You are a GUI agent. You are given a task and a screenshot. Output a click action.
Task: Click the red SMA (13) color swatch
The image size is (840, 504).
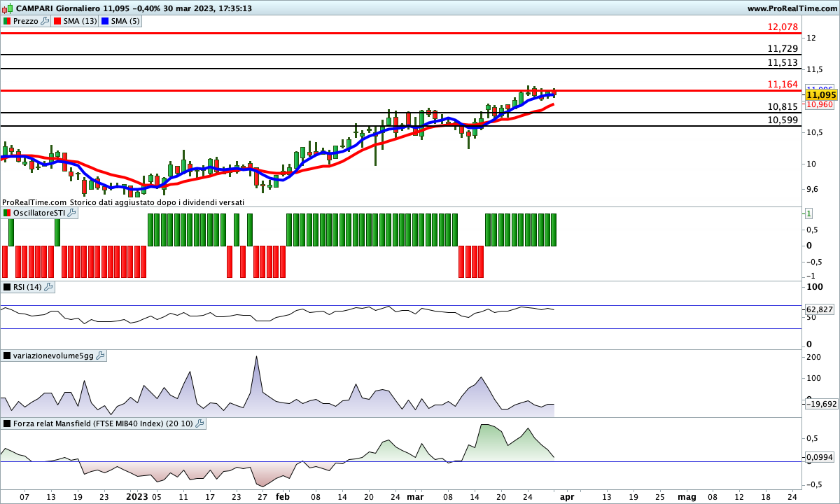pyautogui.click(x=57, y=22)
